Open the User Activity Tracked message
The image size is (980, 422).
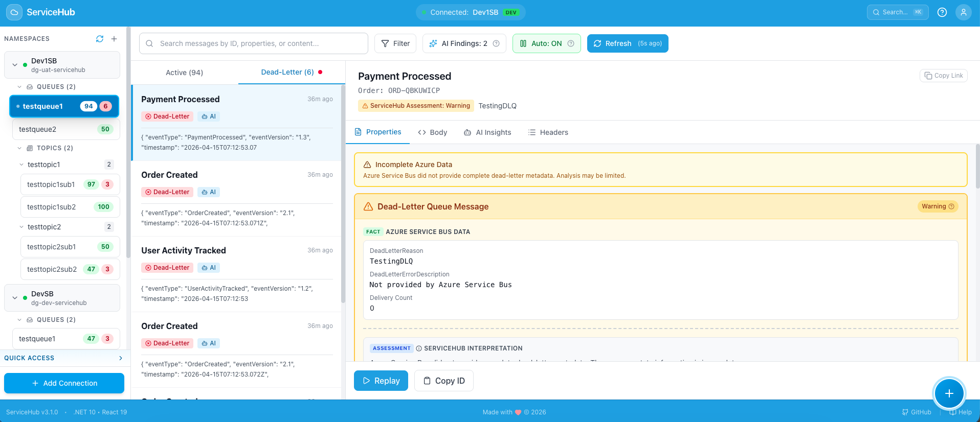point(237,274)
